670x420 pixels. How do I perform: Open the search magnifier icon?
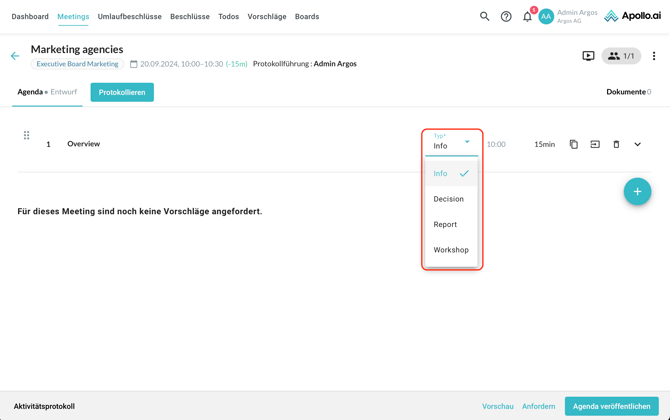484,16
